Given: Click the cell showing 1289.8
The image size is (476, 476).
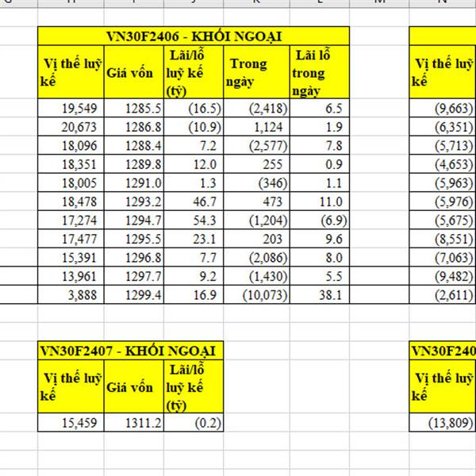Looking at the screenshot, I should pyautogui.click(x=133, y=164).
